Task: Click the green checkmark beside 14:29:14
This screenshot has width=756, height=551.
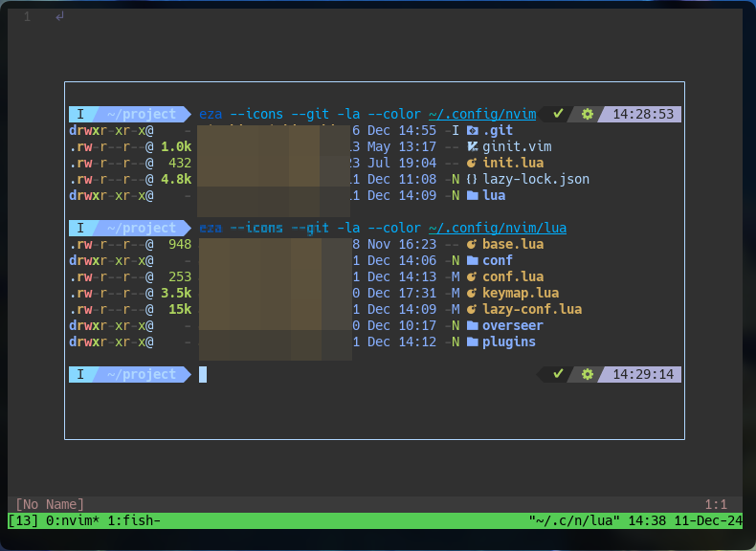Action: [558, 374]
